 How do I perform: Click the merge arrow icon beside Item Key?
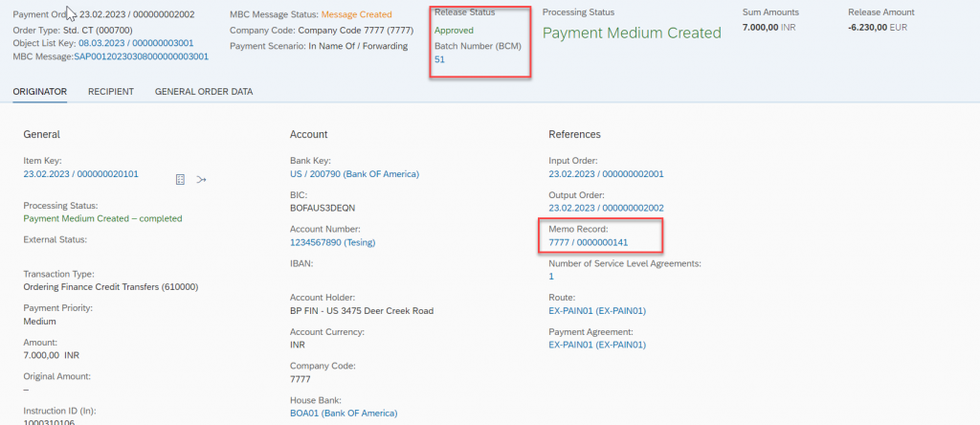(201, 179)
